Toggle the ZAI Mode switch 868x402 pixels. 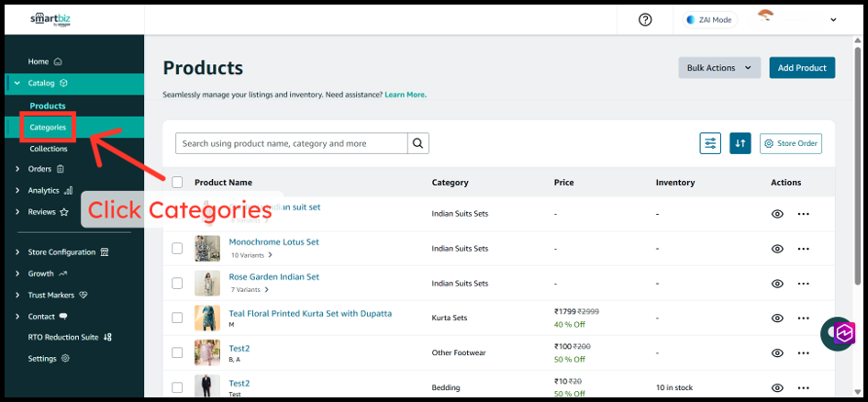tap(711, 19)
